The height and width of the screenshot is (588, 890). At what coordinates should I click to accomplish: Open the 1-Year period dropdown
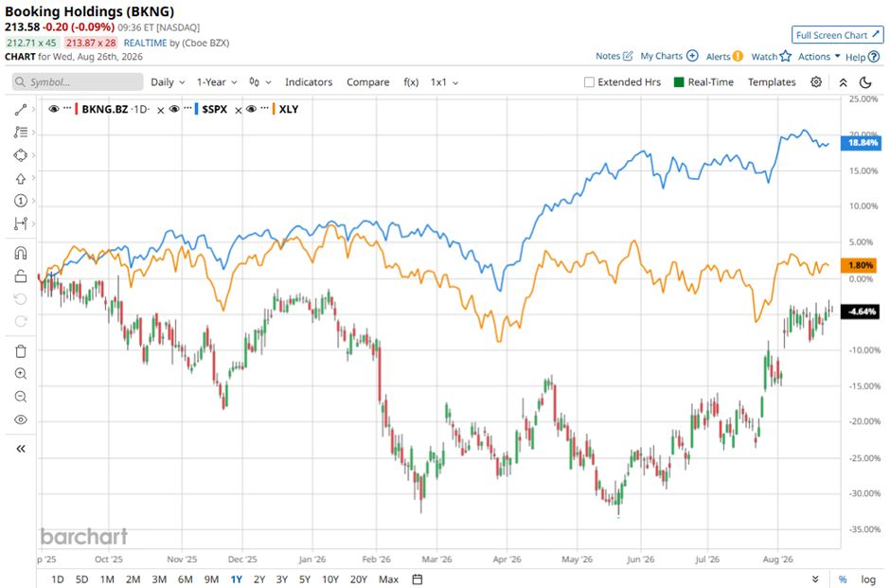(x=217, y=82)
